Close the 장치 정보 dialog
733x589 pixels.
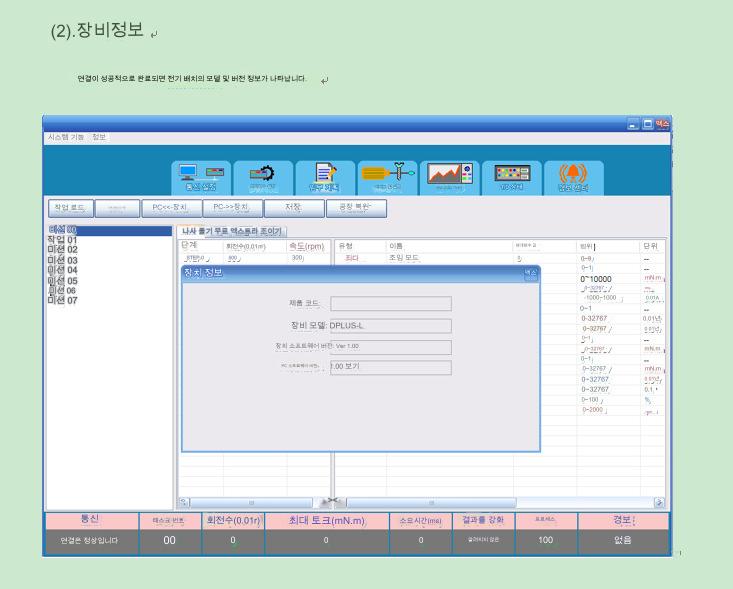(531, 273)
